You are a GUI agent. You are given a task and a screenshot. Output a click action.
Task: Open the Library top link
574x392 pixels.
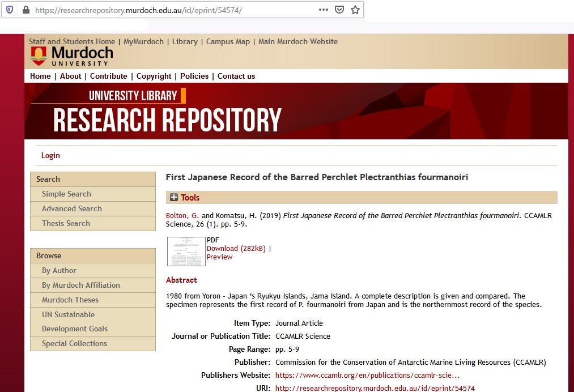click(x=185, y=42)
